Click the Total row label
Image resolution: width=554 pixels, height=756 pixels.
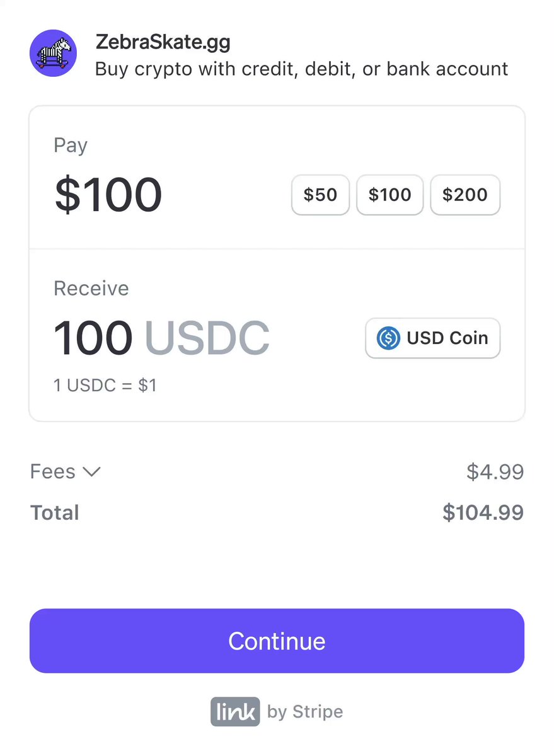[55, 512]
